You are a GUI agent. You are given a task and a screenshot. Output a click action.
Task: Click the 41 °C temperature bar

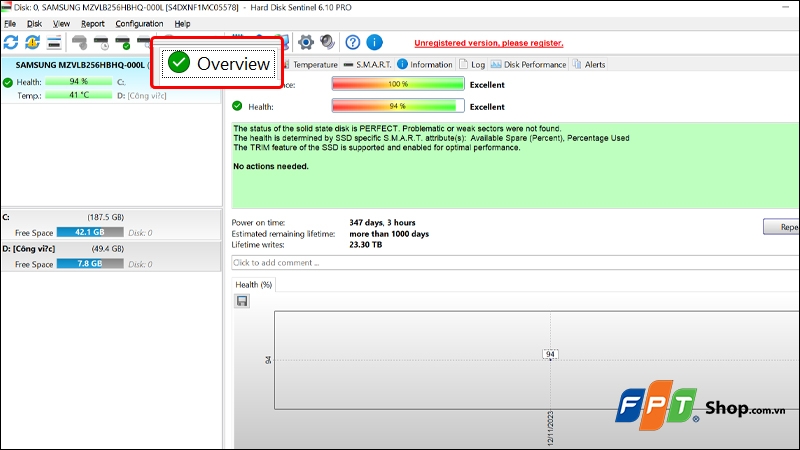[79, 95]
